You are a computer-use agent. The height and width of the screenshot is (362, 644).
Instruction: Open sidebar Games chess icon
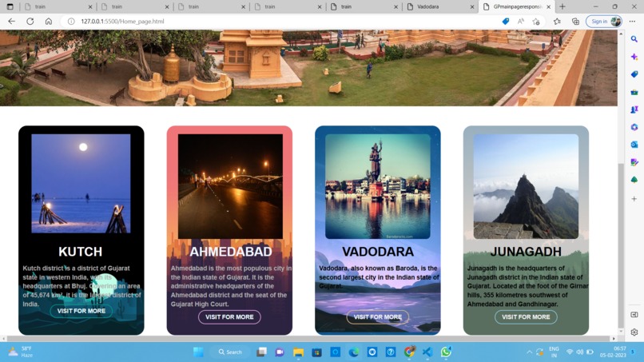coord(634,109)
